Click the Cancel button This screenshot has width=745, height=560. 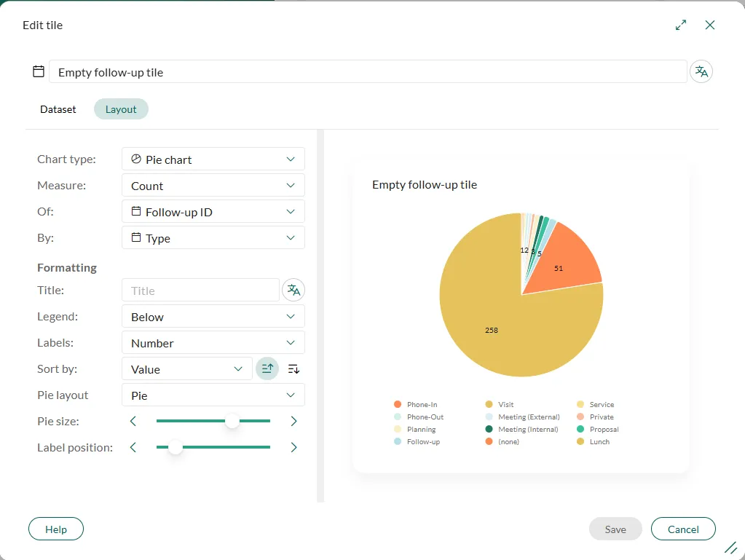pyautogui.click(x=682, y=529)
